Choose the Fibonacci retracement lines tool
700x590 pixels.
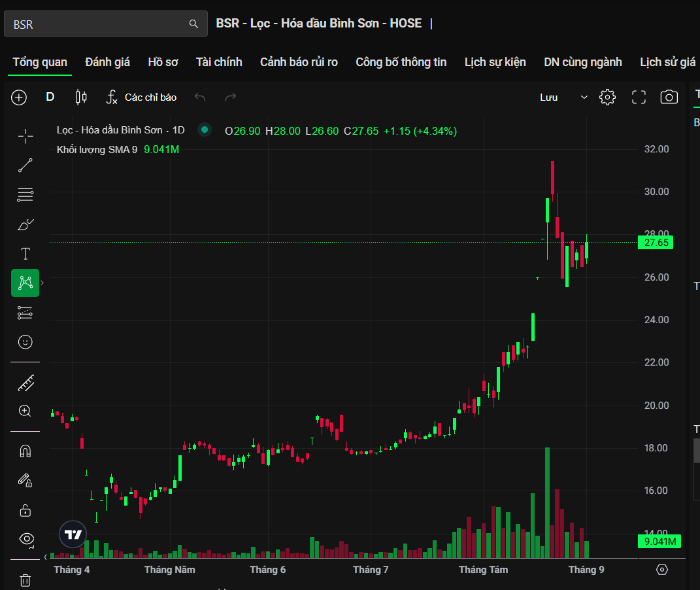(x=25, y=195)
